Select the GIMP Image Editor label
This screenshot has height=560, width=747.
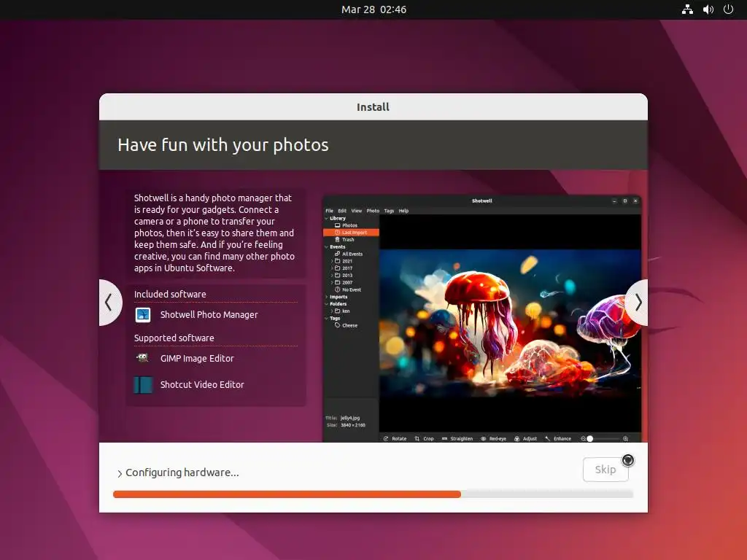197,359
